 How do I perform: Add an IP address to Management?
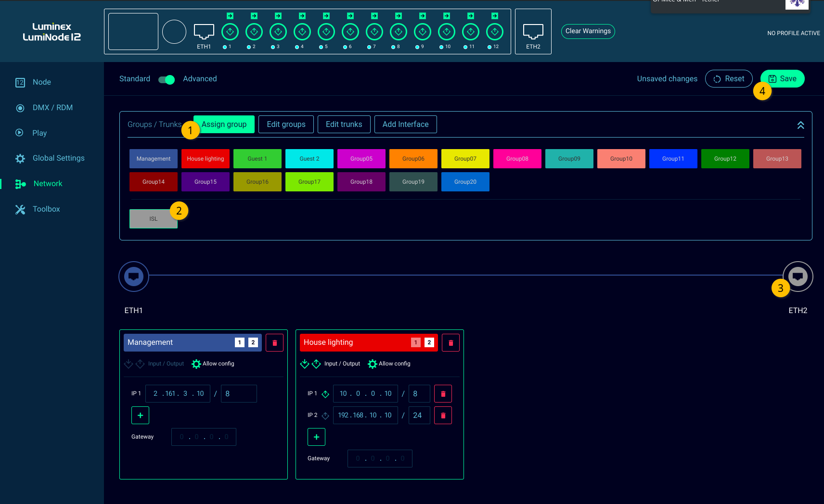[x=140, y=416]
